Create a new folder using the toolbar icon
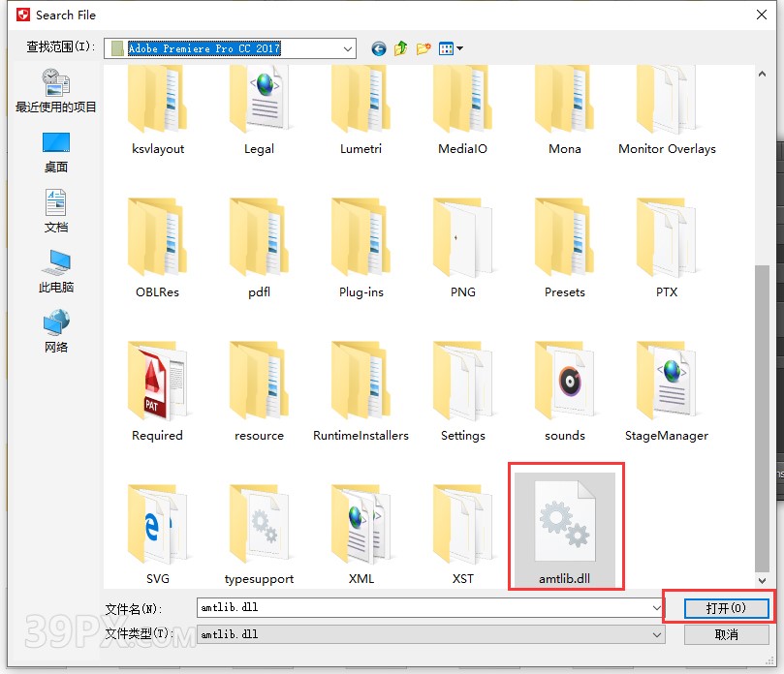784x674 pixels. pos(423,48)
